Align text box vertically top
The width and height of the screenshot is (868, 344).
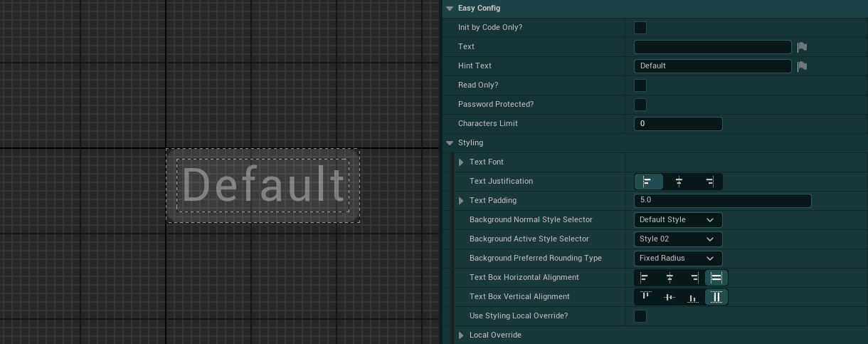(645, 297)
